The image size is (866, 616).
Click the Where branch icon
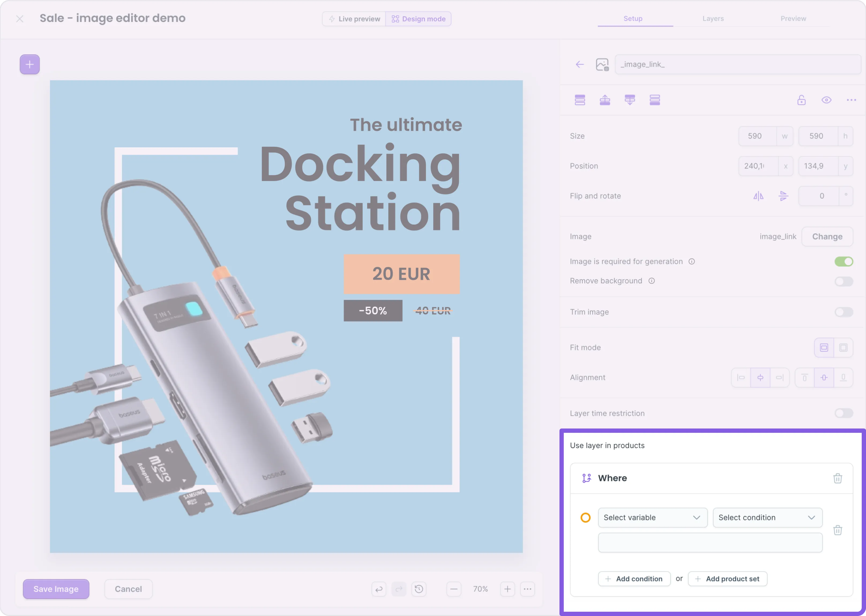tap(587, 478)
